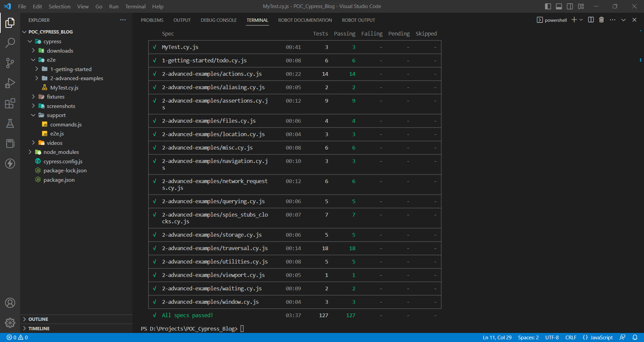Image resolution: width=644 pixels, height=342 pixels.
Task: Click the terminal scrollbar overview marker
Action: tap(640, 60)
